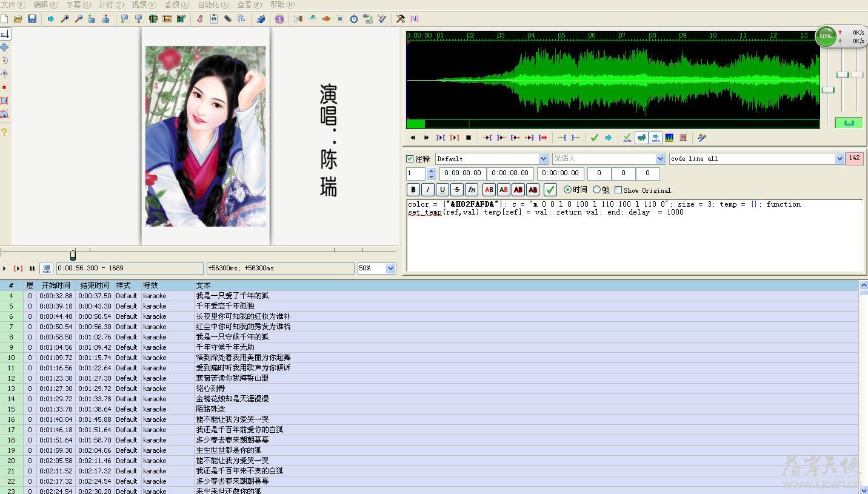Click the Italic I button
This screenshot has height=494, width=868.
pos(428,190)
